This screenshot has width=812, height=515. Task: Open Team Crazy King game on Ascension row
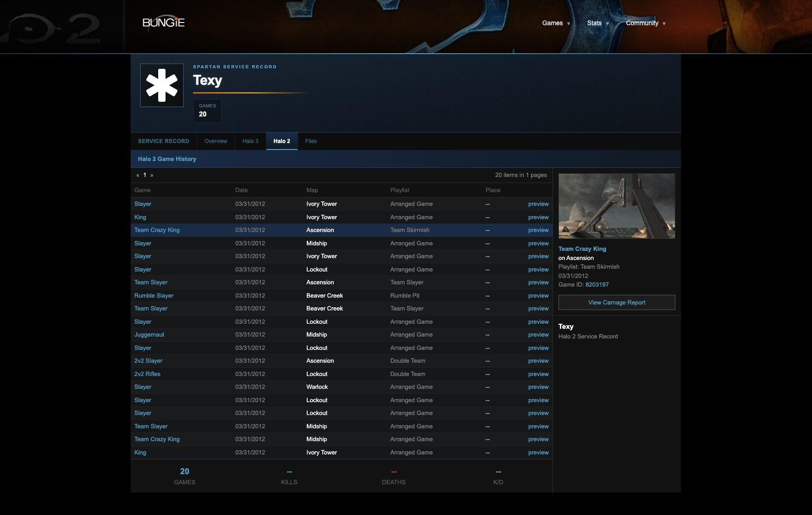click(157, 230)
